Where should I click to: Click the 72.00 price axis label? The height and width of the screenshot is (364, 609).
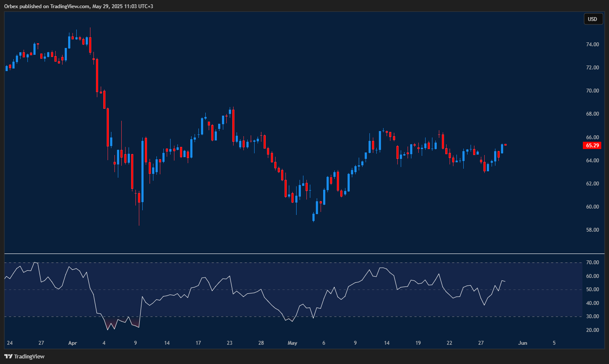[x=592, y=68]
